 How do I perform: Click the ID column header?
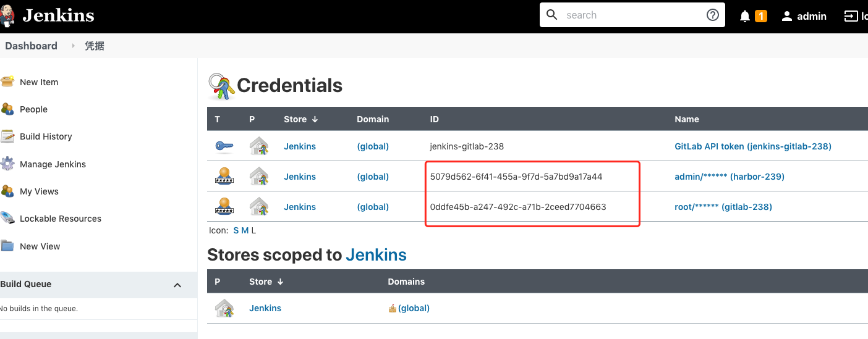(435, 119)
